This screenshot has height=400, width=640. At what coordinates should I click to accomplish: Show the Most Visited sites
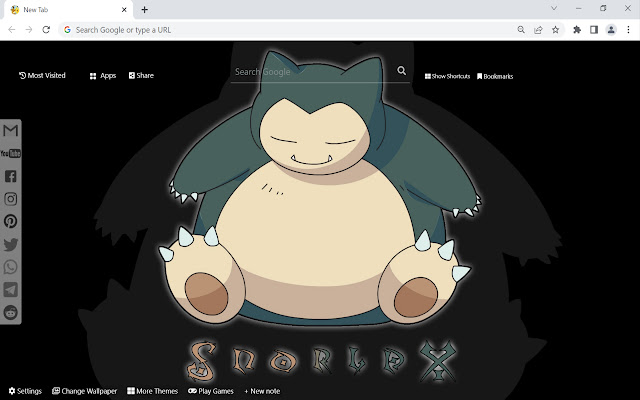42,76
